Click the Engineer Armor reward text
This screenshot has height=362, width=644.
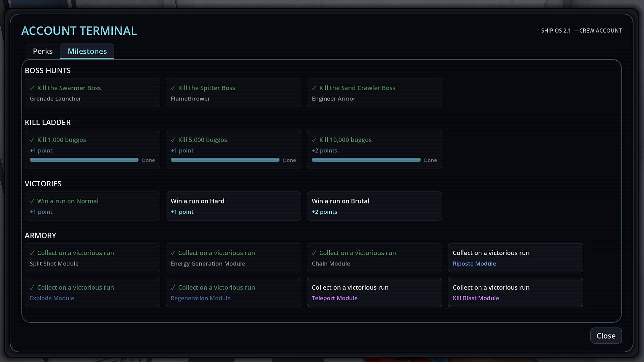(333, 99)
